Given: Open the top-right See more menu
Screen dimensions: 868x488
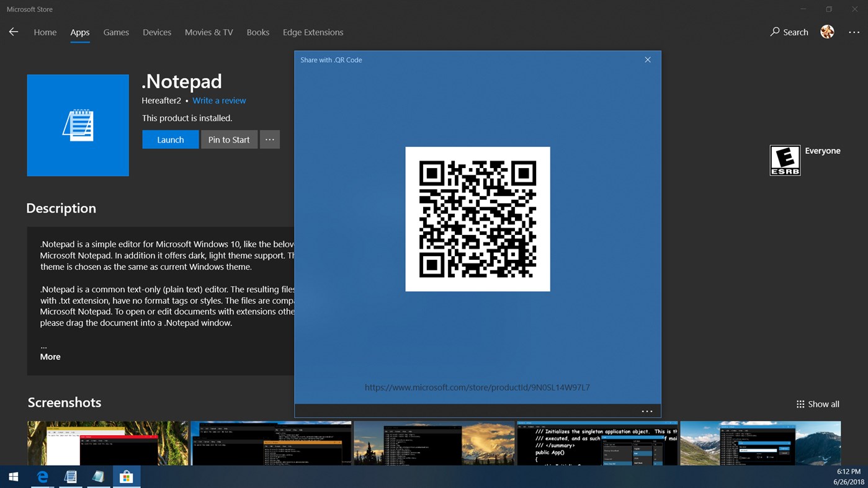Looking at the screenshot, I should (x=854, y=32).
